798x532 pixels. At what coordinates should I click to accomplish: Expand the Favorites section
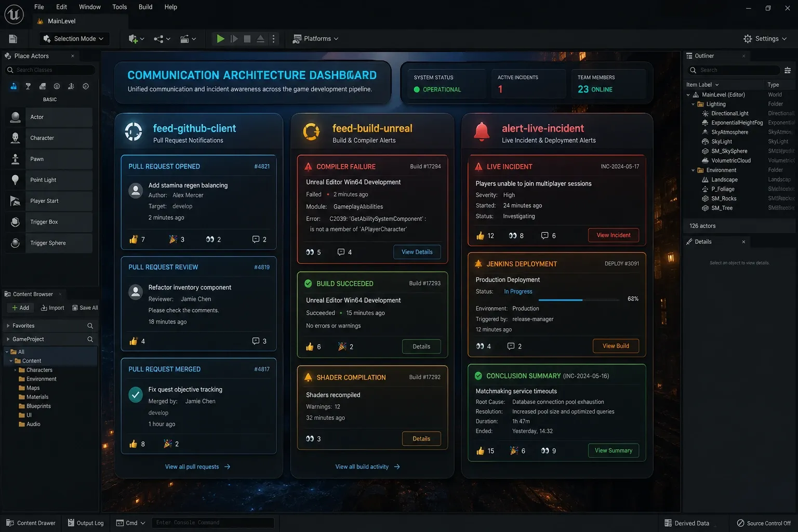click(8, 326)
